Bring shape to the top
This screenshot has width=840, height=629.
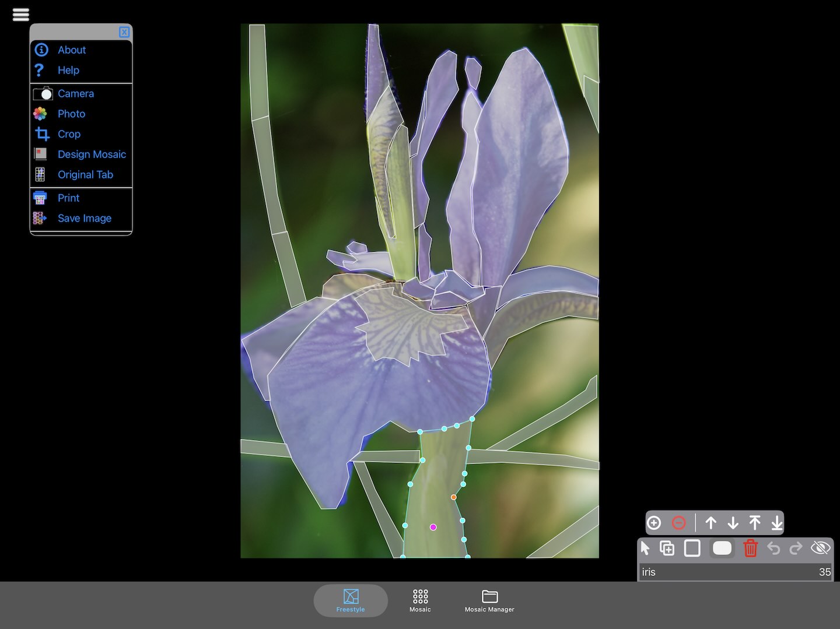click(755, 523)
